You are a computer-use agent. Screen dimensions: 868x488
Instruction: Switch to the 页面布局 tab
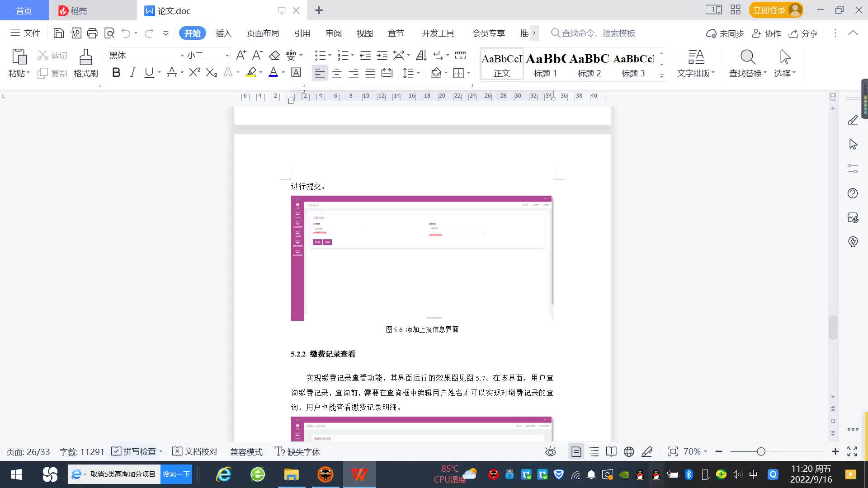click(263, 33)
